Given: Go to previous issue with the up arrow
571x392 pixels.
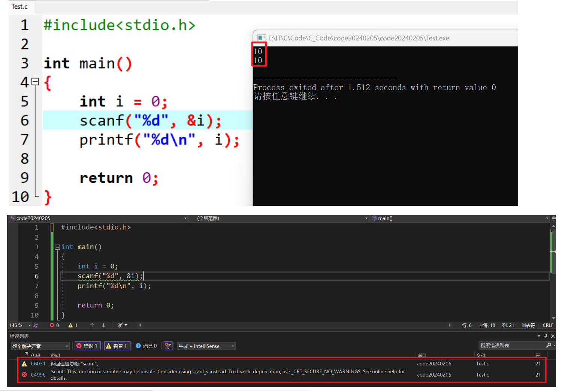Looking at the screenshot, I should tap(92, 325).
